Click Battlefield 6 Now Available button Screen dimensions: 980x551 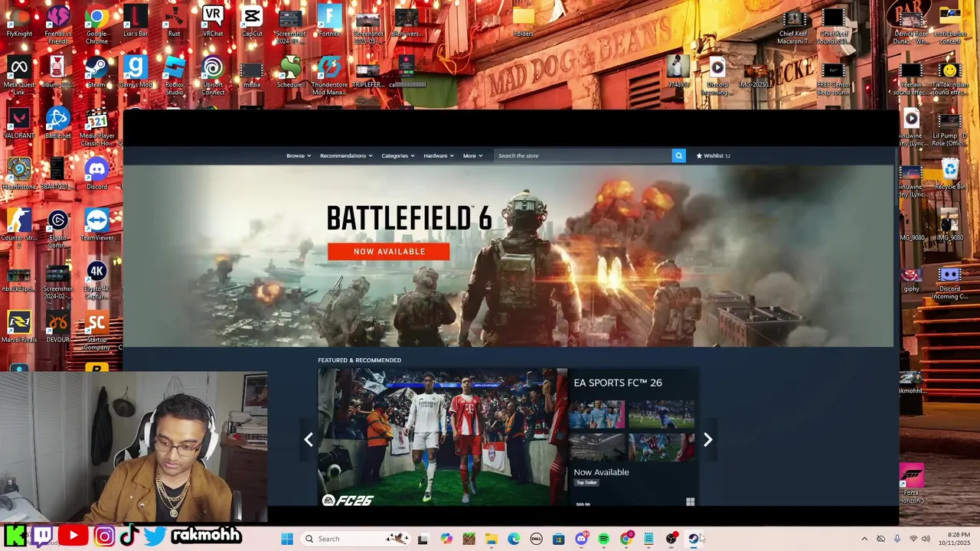coord(389,251)
